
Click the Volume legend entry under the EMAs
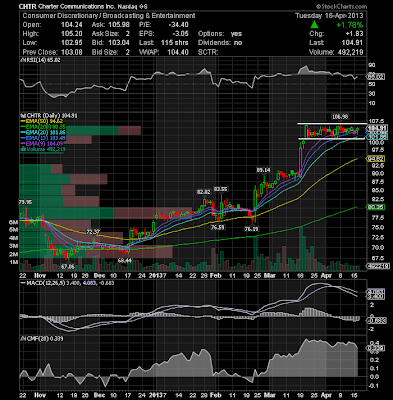[43, 149]
